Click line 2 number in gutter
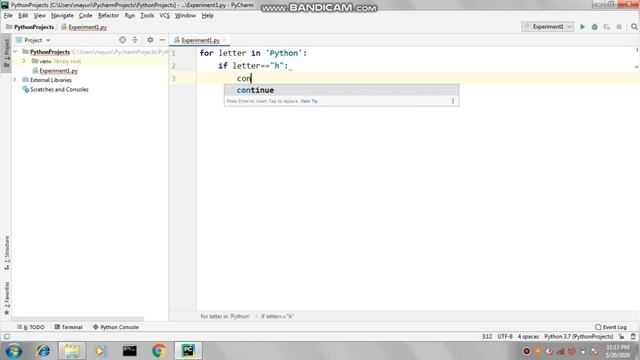Viewport: 640px width, 360px height. (173, 66)
